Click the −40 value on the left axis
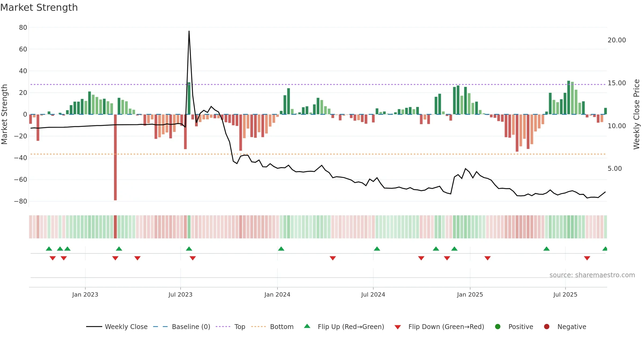 pyautogui.click(x=21, y=158)
